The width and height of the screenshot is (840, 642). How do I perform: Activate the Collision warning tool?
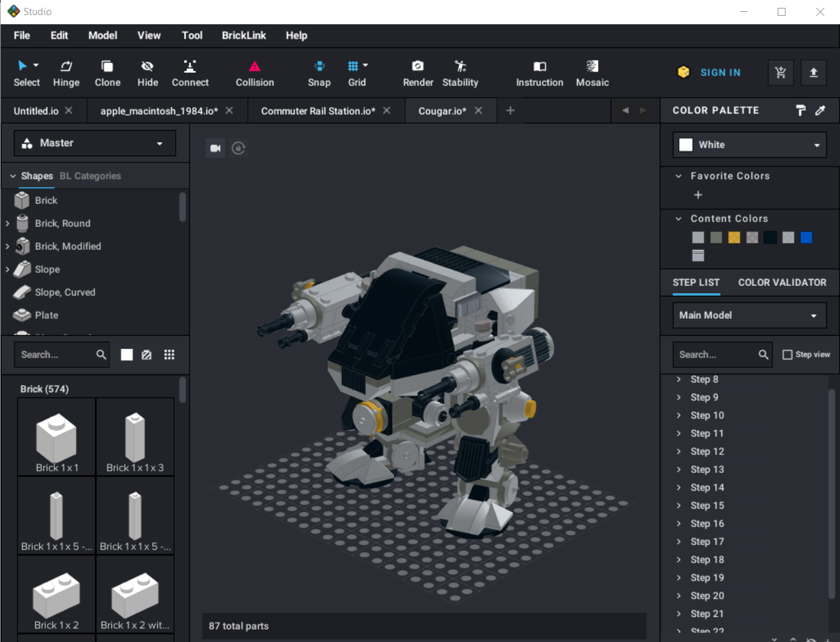point(254,73)
